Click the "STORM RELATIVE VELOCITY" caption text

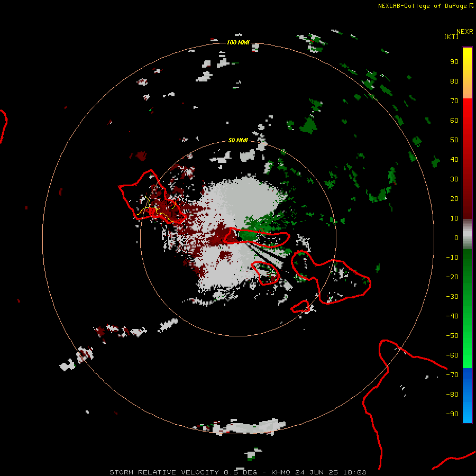pos(164,472)
